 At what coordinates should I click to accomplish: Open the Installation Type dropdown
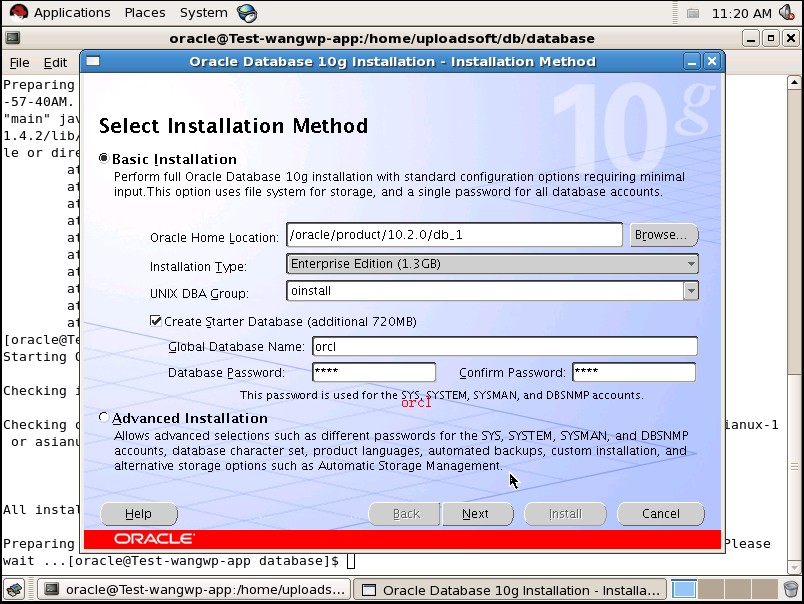pyautogui.click(x=492, y=264)
